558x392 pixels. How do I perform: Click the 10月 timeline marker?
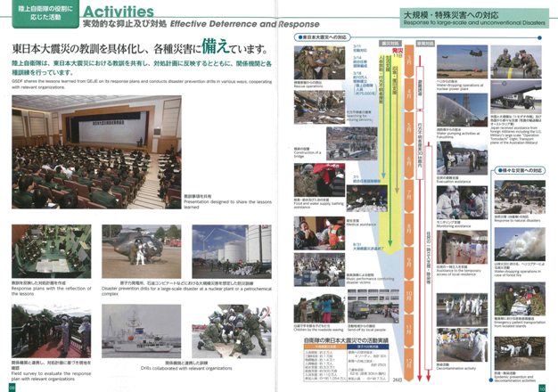click(x=409, y=295)
